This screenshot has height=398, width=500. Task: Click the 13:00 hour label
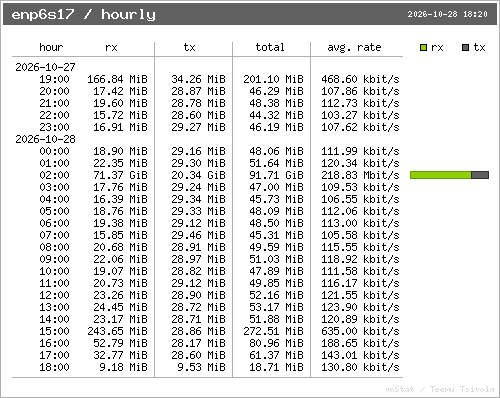coord(54,307)
